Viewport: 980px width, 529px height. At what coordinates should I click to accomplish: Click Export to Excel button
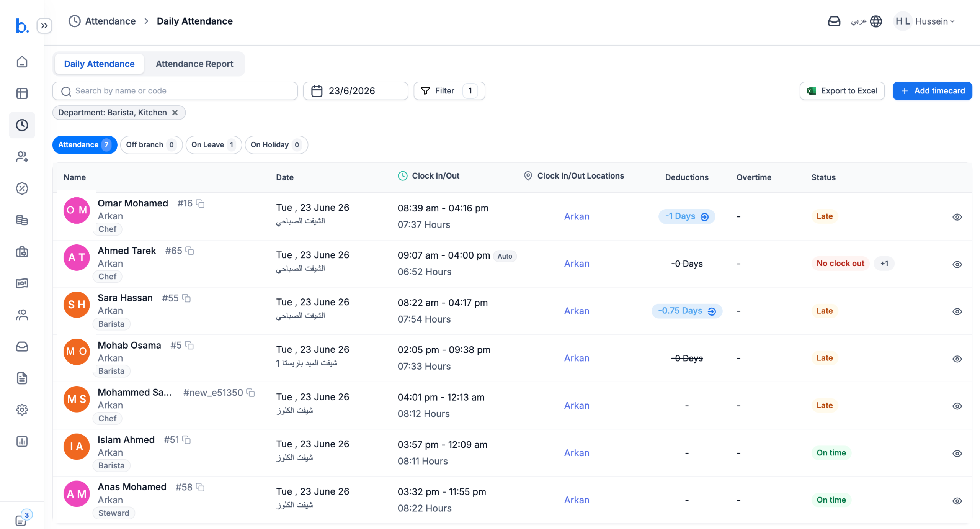[x=842, y=91]
